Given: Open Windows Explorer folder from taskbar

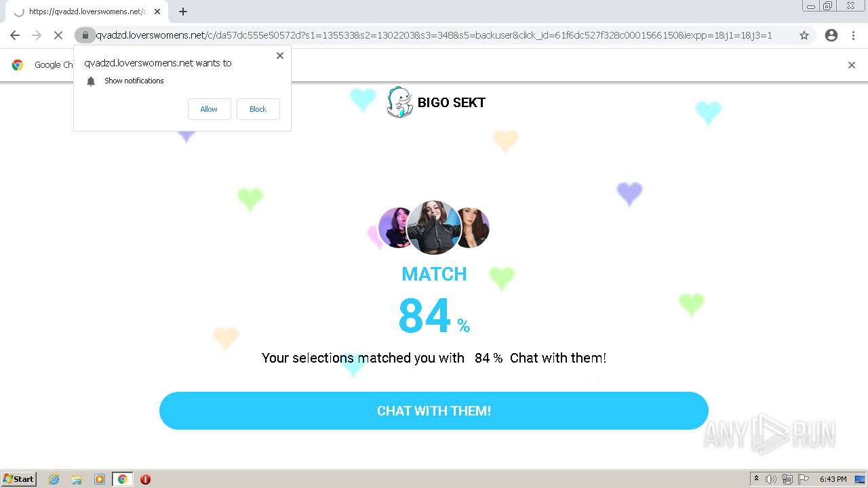Looking at the screenshot, I should pos(77,479).
